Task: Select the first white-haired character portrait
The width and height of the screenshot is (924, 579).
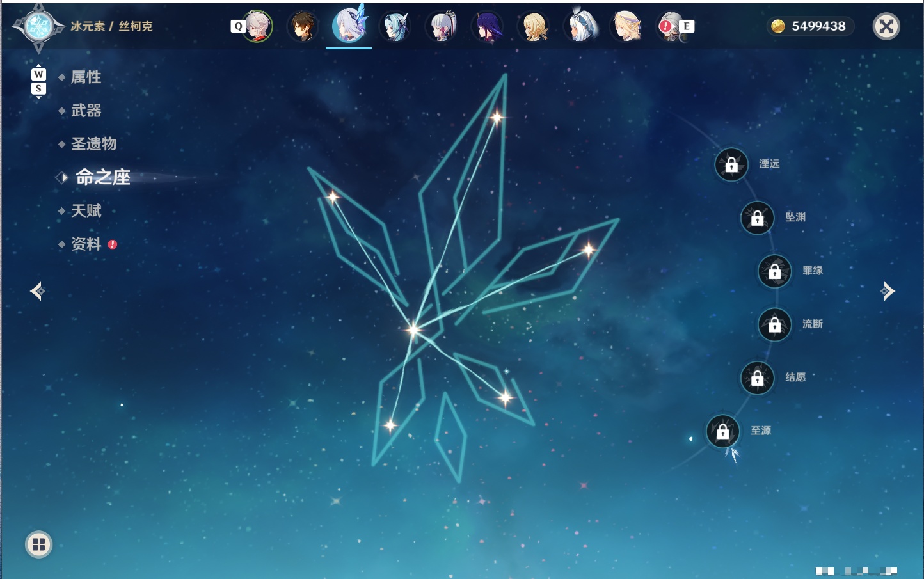Action: [257, 26]
